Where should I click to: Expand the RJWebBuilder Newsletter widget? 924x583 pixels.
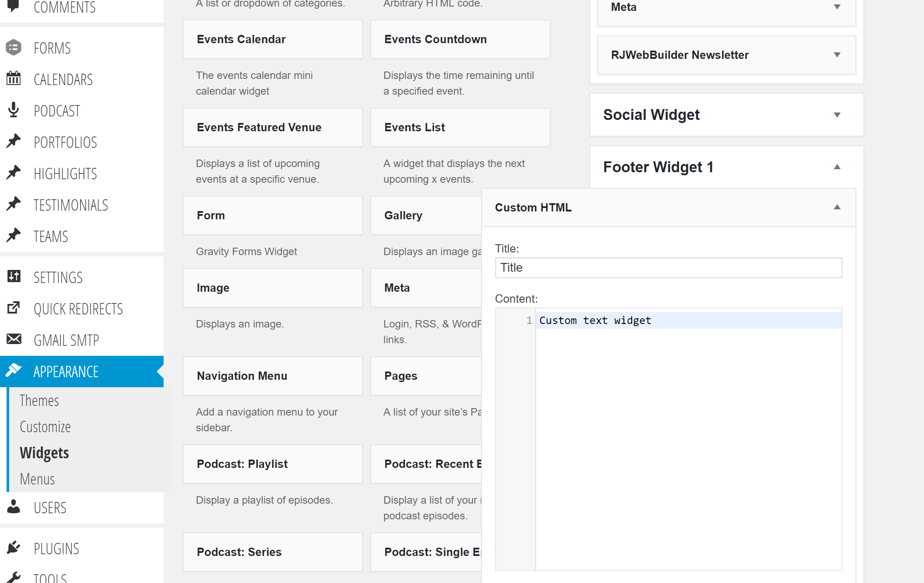click(837, 55)
